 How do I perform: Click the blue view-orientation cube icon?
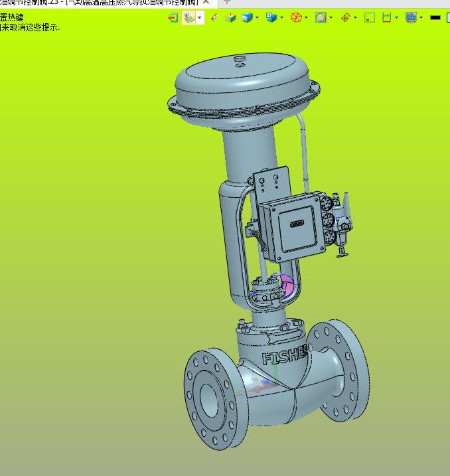tap(271, 17)
